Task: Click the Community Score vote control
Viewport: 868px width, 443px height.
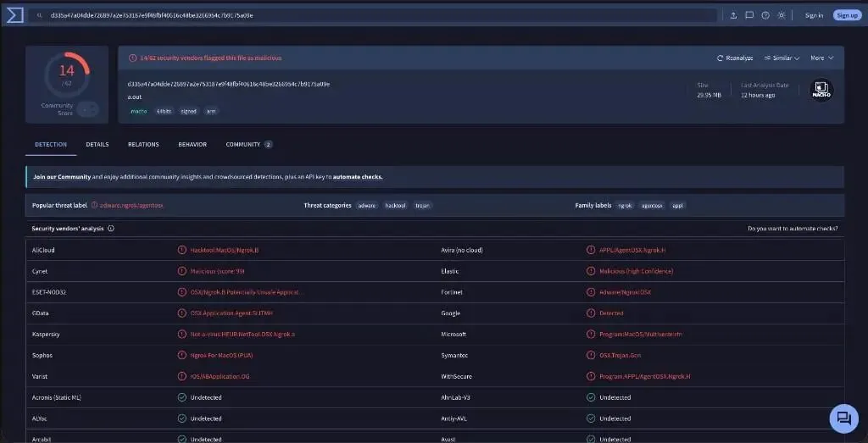Action: pyautogui.click(x=87, y=109)
